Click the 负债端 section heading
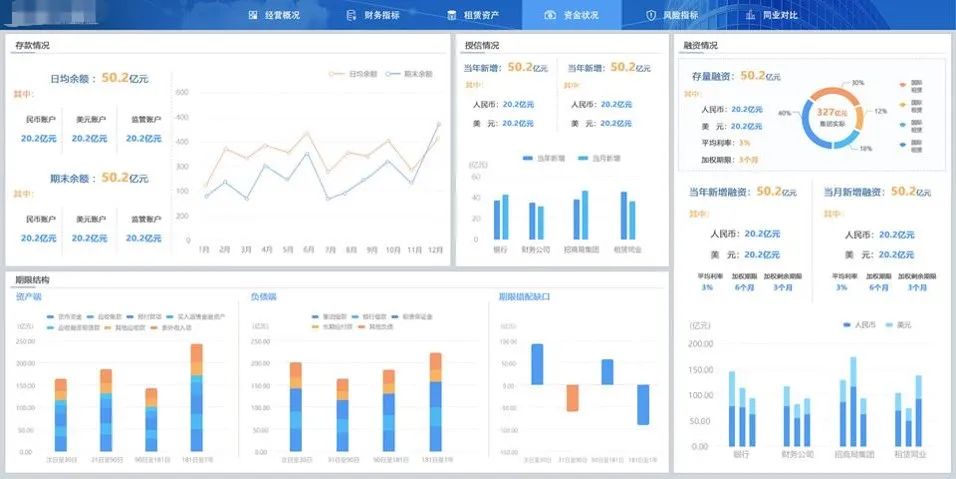Image resolution: width=956 pixels, height=479 pixels. 263,297
